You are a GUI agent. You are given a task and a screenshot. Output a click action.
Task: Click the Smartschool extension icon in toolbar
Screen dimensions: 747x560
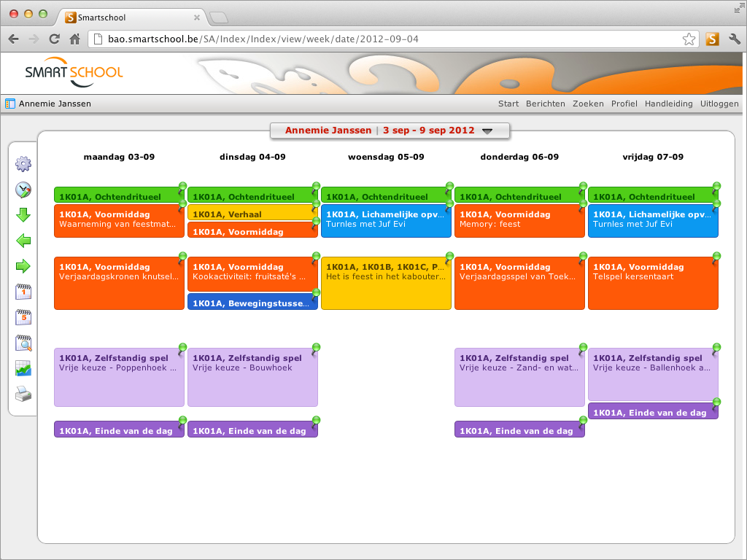[712, 39]
